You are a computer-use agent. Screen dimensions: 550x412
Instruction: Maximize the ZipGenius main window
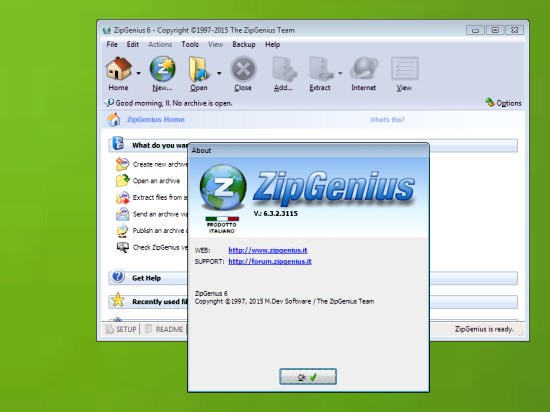click(x=495, y=30)
